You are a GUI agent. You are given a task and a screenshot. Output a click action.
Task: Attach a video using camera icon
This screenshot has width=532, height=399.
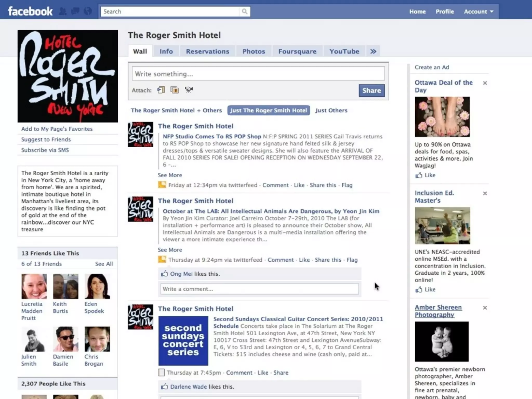[x=189, y=90]
